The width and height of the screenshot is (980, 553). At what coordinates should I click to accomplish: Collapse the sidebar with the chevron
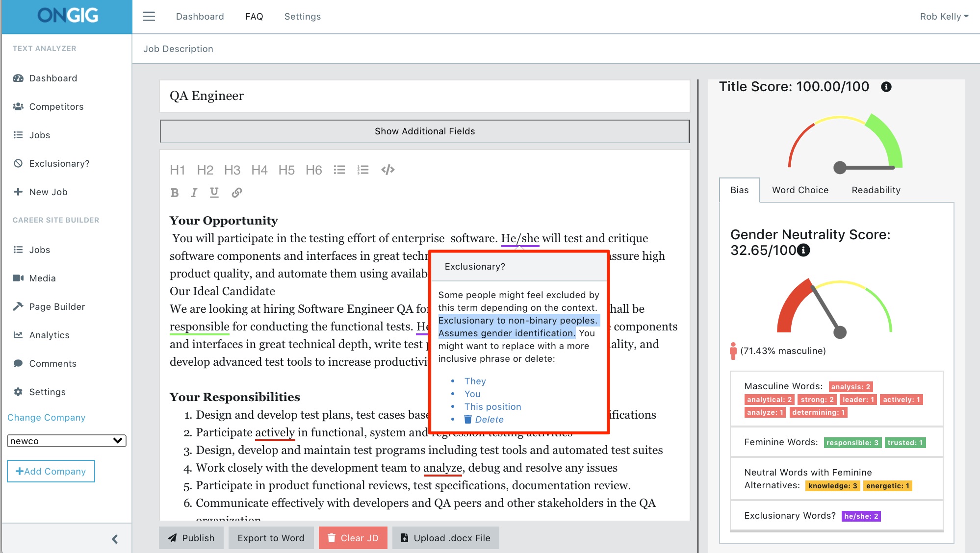(116, 539)
